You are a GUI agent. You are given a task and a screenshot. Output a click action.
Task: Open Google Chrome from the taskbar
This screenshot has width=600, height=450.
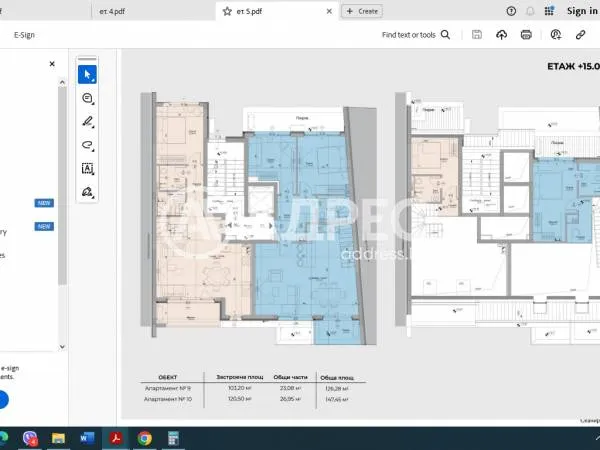tap(144, 438)
